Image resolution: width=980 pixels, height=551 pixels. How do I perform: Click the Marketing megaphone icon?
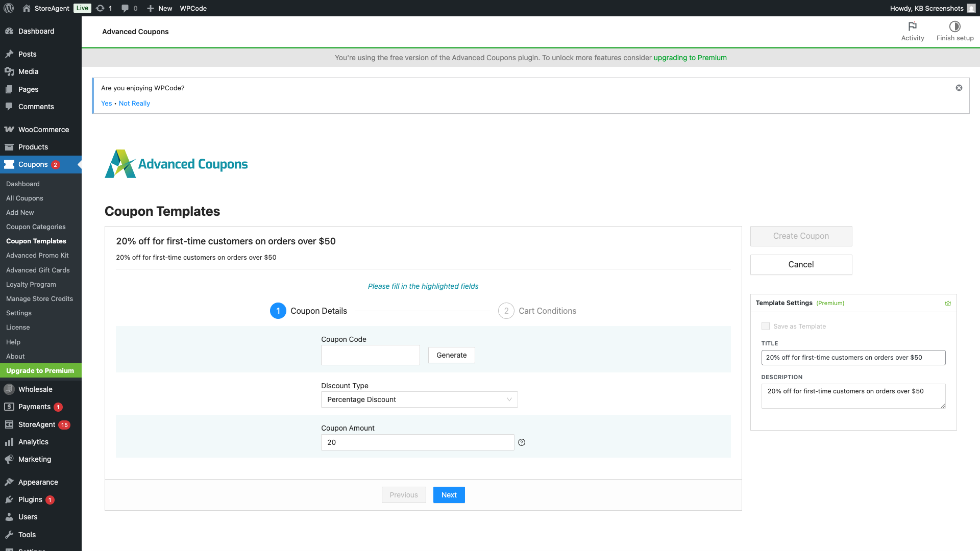pyautogui.click(x=9, y=459)
